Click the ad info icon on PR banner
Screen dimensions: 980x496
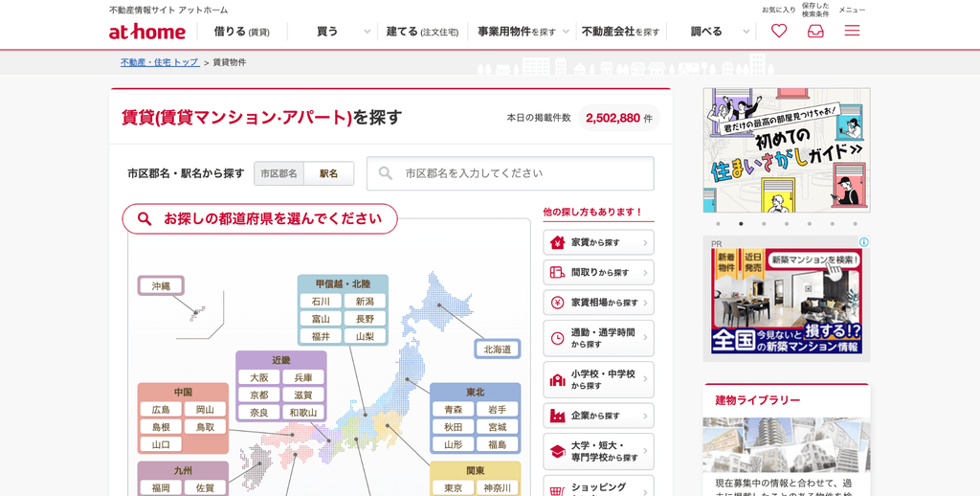click(864, 242)
